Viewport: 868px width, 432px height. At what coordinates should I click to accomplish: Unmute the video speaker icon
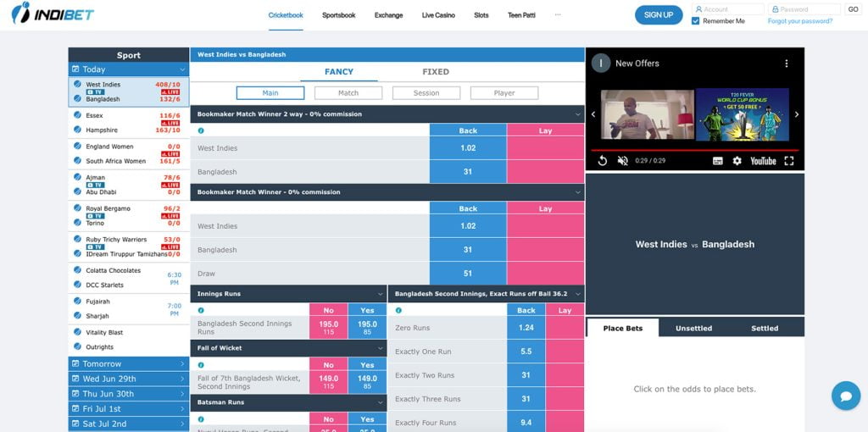(x=623, y=161)
